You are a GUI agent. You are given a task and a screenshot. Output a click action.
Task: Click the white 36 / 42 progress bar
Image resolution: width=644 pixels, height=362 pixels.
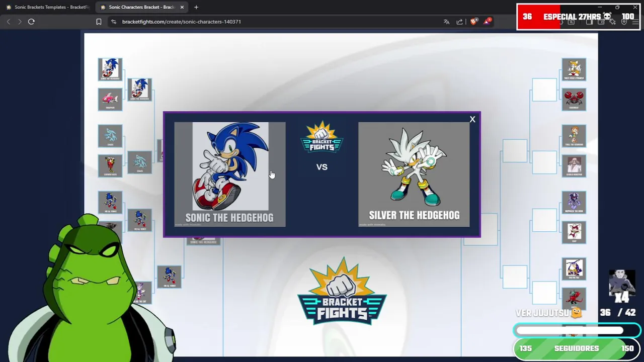pyautogui.click(x=577, y=330)
